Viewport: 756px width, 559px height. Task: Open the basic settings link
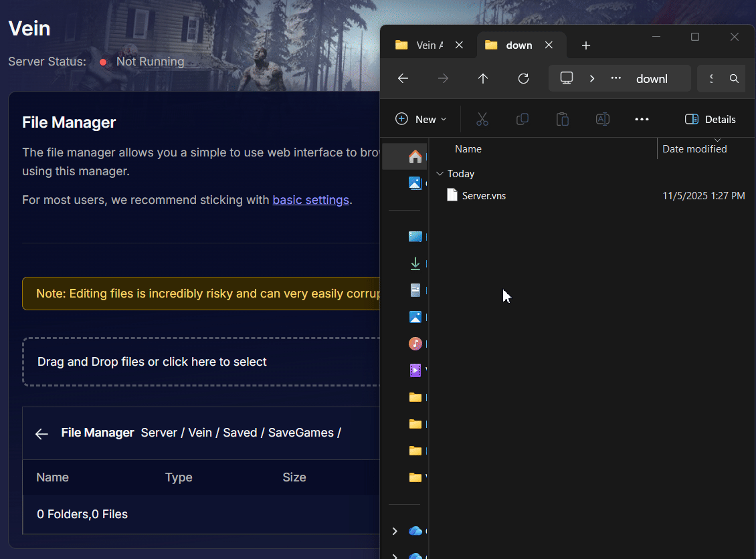point(310,200)
